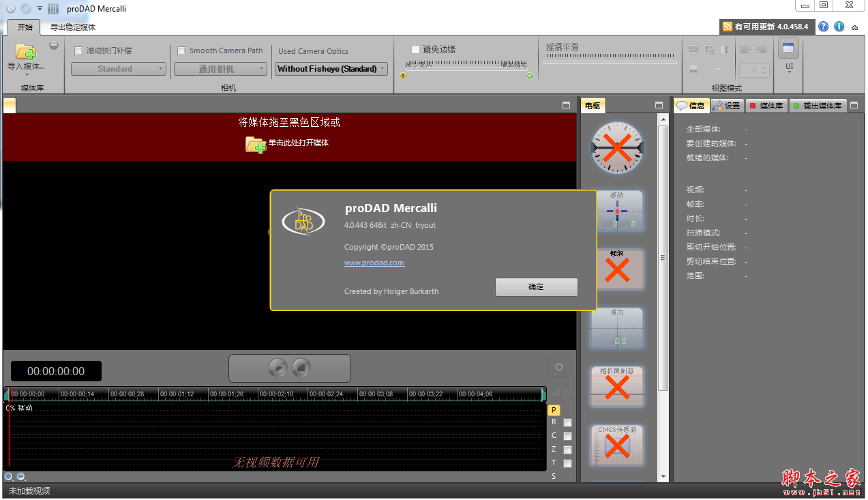Maximize the 电枢 panel via its square icon
This screenshot has width=868, height=500.
(659, 105)
